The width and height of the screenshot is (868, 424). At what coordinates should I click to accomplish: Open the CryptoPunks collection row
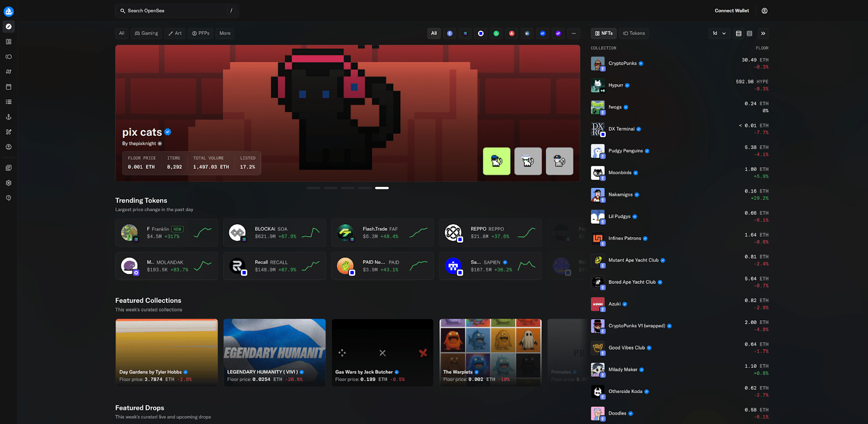click(680, 64)
